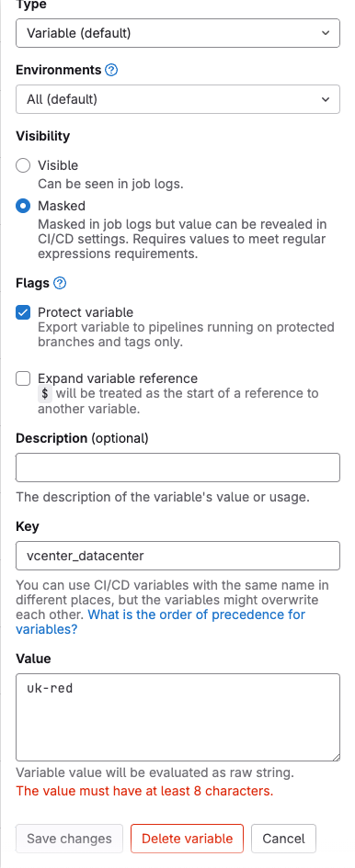Click the red Delete variable button
Screen dimensions: 355x868
coord(187,839)
